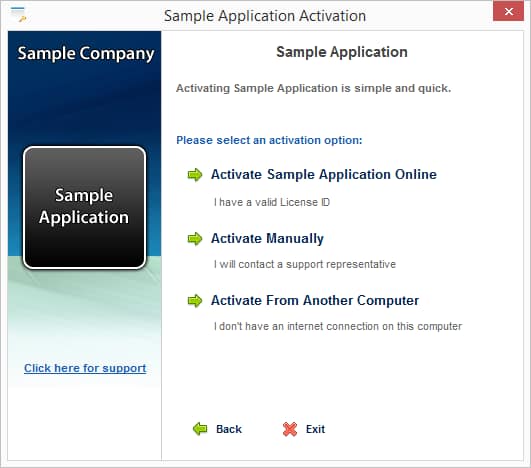This screenshot has width=531, height=468.
Task: Click 'I will contact a support representative' text
Action: click(x=305, y=264)
